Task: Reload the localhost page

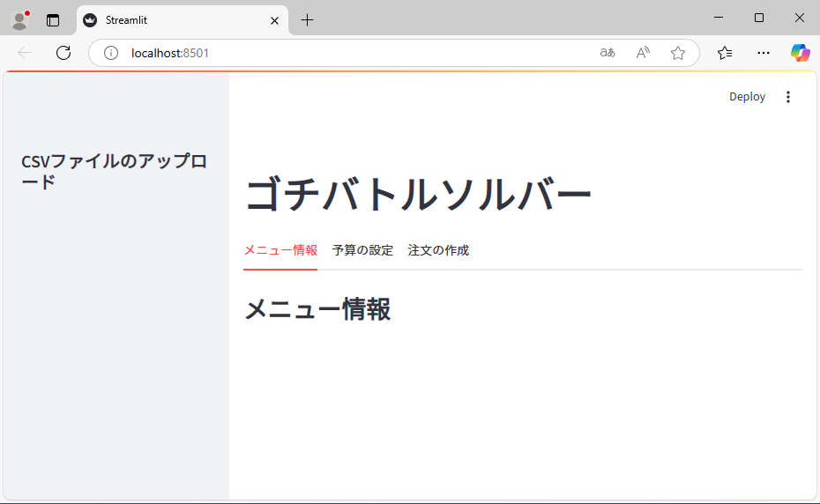Action: 63,53
